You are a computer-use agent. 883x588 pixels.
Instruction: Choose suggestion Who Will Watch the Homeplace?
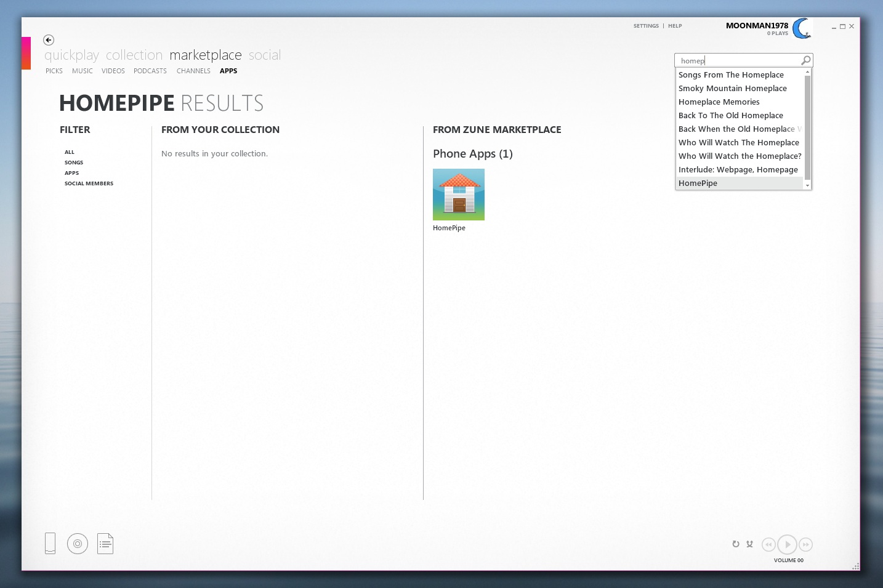point(740,156)
